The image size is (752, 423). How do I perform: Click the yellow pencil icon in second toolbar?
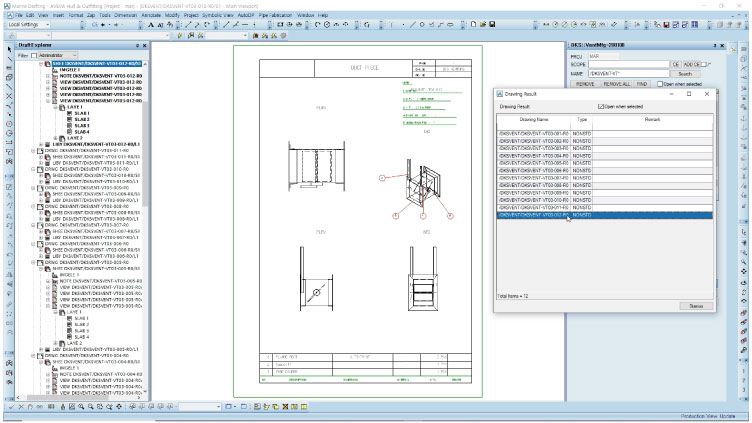click(180, 35)
